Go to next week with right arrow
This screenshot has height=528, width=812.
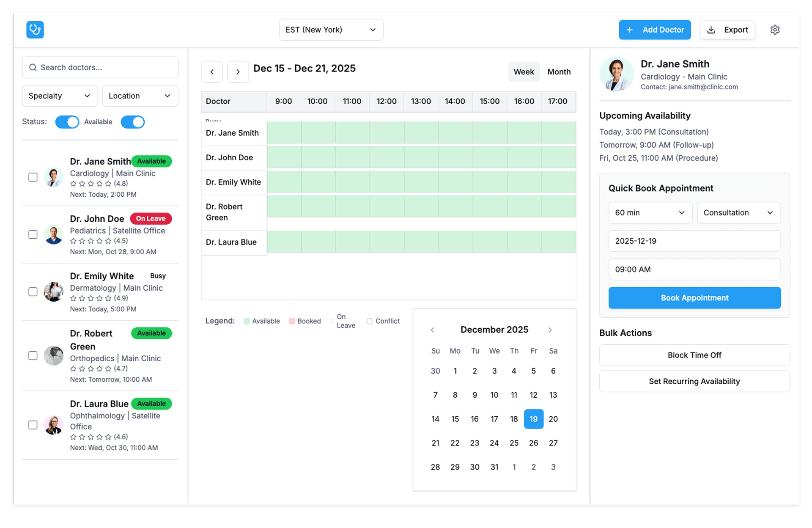tap(238, 72)
